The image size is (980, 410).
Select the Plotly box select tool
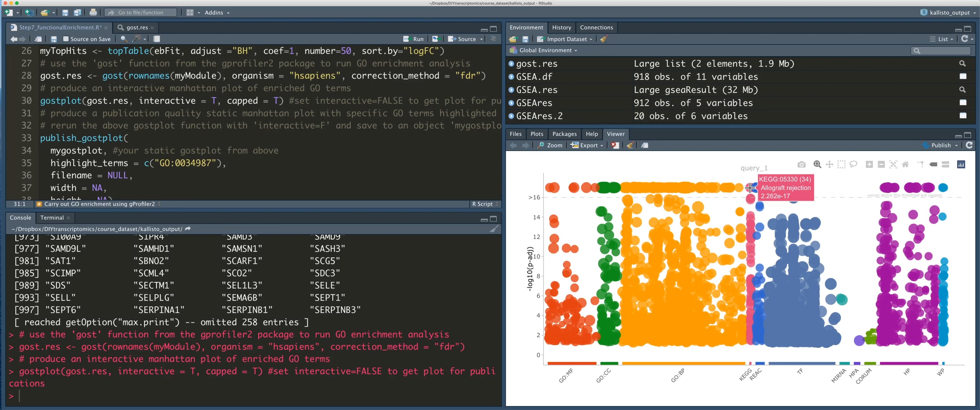842,165
